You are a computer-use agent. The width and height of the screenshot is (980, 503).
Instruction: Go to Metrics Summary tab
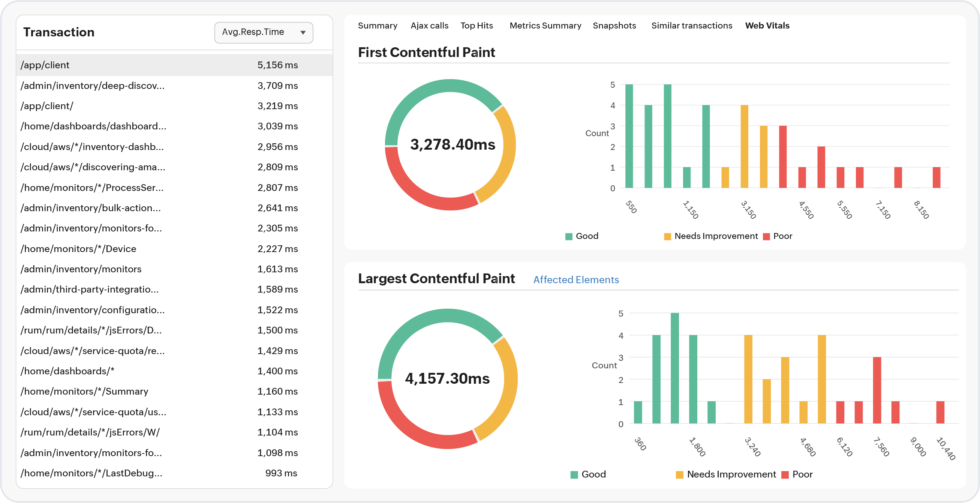pos(545,26)
